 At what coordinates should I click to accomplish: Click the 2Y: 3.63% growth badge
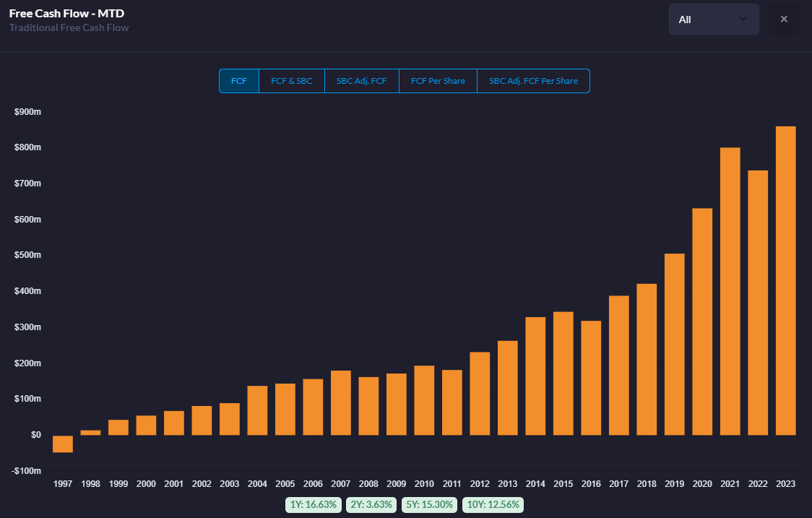371,504
